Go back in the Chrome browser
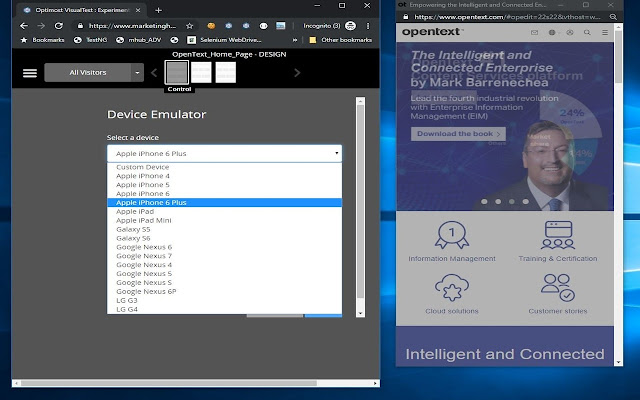This screenshot has height=400, width=640. 24,26
